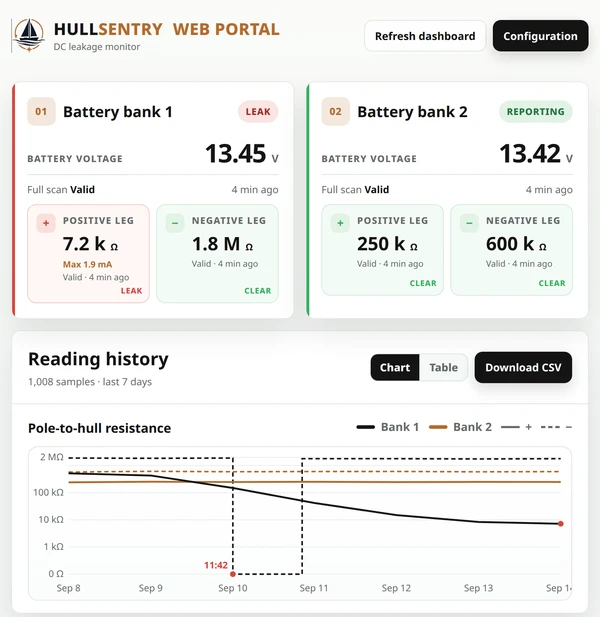Click the red plus icon on bank 1 positive leg

[46, 224]
